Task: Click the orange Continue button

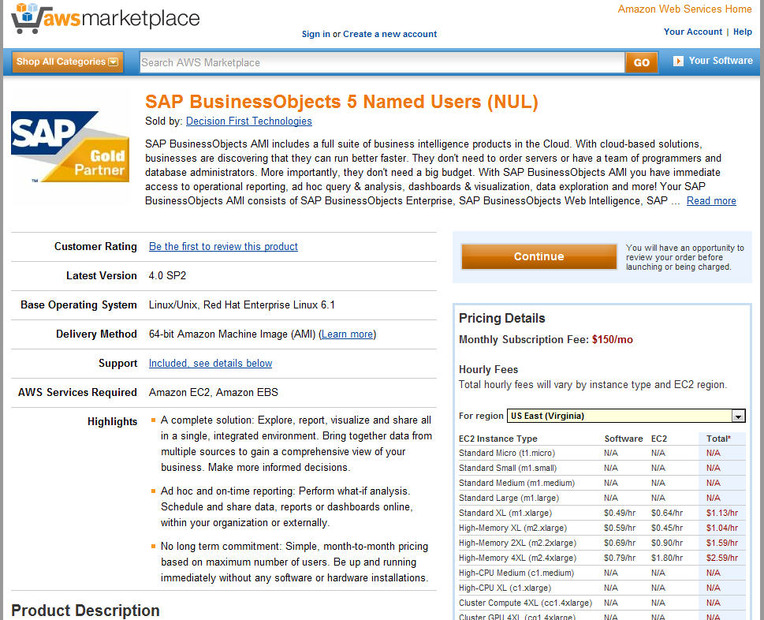Action: (539, 256)
